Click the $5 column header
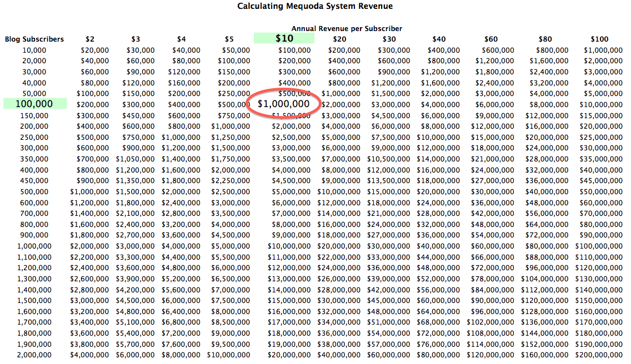Image resolution: width=631 pixels, height=364 pixels. [x=229, y=39]
